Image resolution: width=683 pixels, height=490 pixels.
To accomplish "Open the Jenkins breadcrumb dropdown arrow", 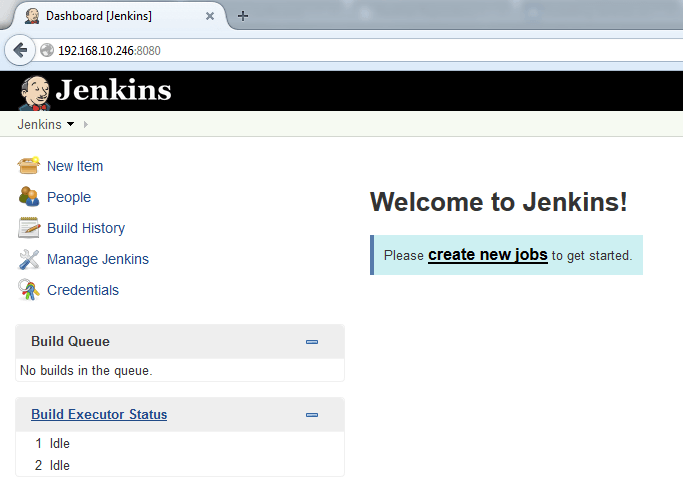I will (x=71, y=125).
